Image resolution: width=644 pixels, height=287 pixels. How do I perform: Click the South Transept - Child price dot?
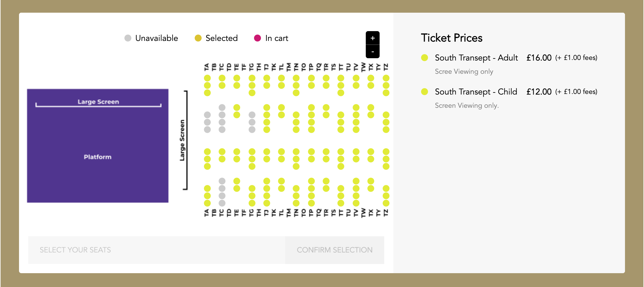424,92
